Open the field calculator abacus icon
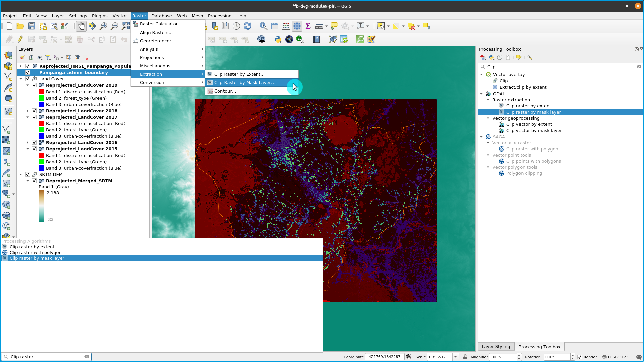The image size is (644, 362). click(x=286, y=26)
